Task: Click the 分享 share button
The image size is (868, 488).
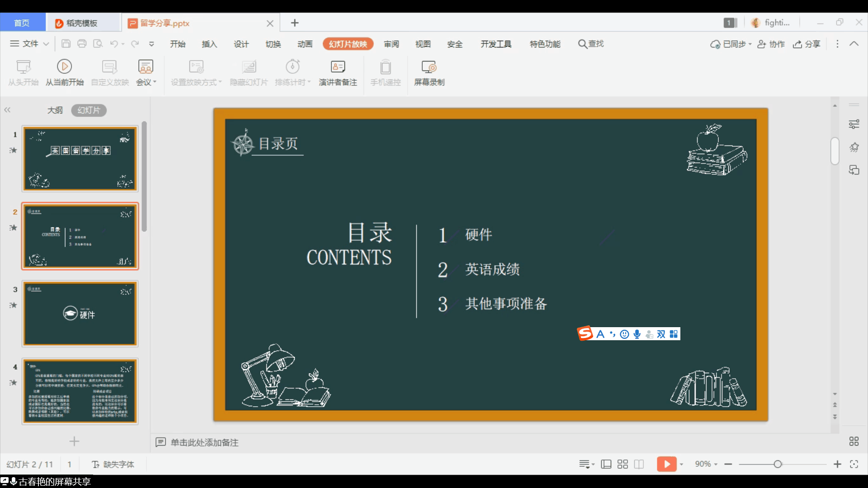Action: pyautogui.click(x=807, y=44)
